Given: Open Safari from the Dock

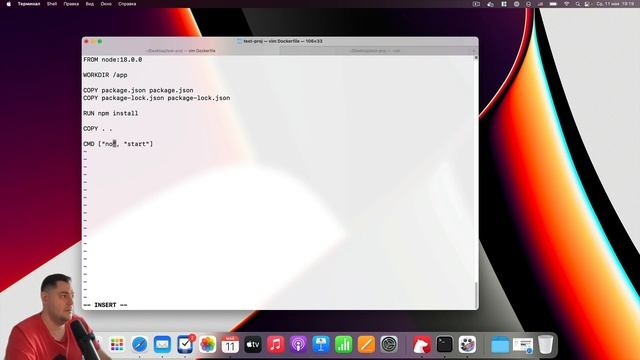Looking at the screenshot, I should coord(140,344).
